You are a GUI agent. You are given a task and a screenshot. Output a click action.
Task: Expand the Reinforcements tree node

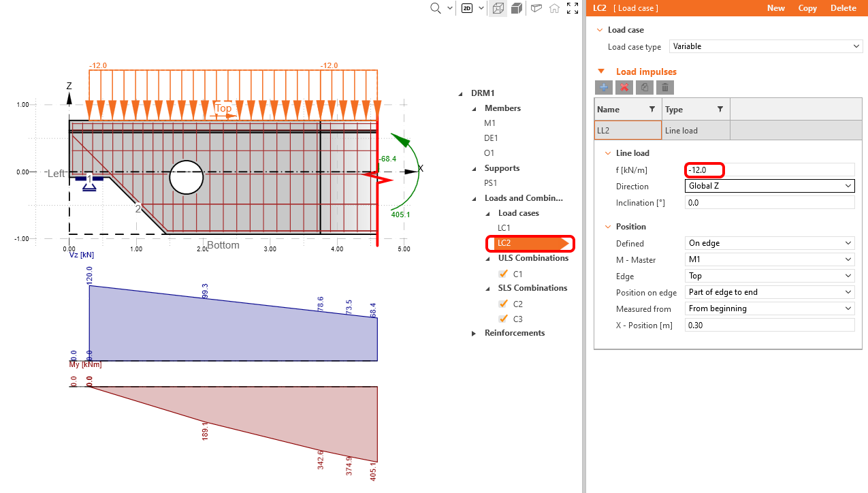(x=475, y=333)
